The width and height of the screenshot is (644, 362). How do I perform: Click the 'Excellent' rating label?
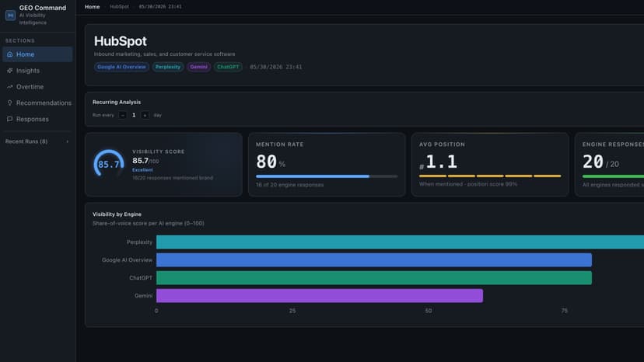click(x=142, y=170)
